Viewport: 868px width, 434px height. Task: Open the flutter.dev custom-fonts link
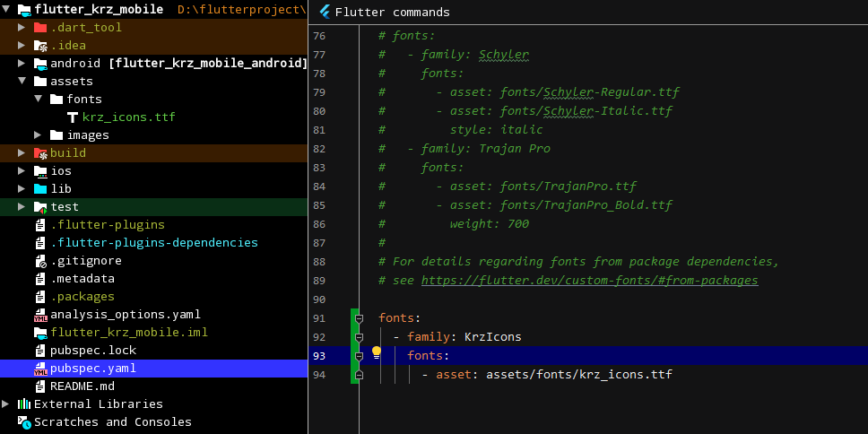coord(589,281)
